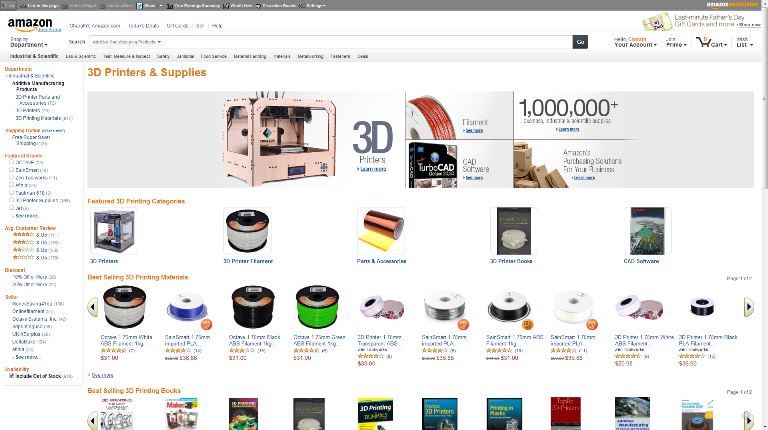
Task: Tick the SainSmart brand checkbox
Action: (x=11, y=170)
